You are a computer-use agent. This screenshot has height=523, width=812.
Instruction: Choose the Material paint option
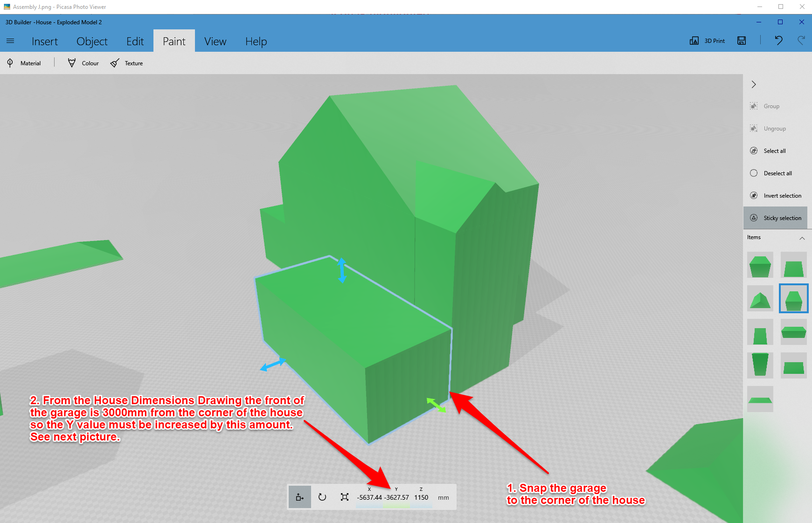point(24,63)
